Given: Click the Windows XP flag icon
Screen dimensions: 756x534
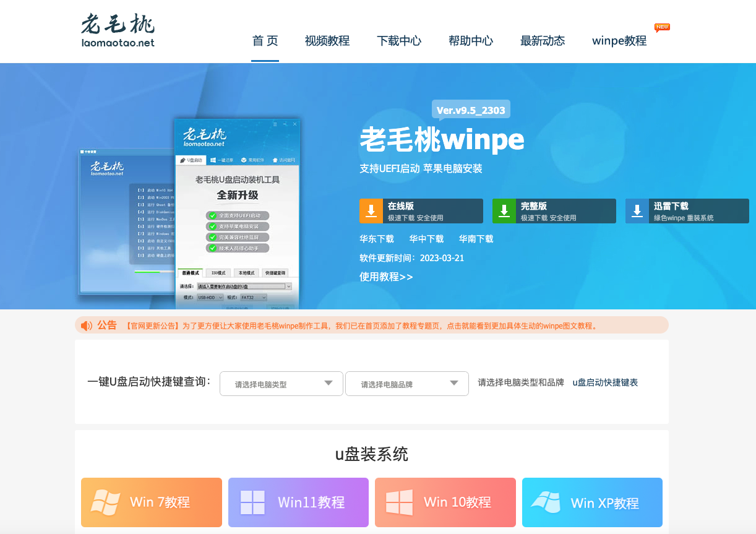Looking at the screenshot, I should [x=546, y=502].
